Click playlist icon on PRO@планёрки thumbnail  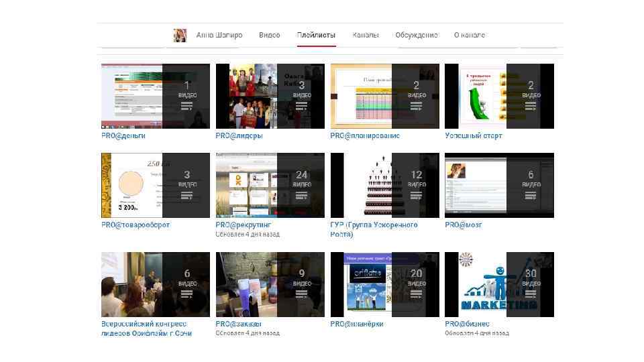coord(416,294)
